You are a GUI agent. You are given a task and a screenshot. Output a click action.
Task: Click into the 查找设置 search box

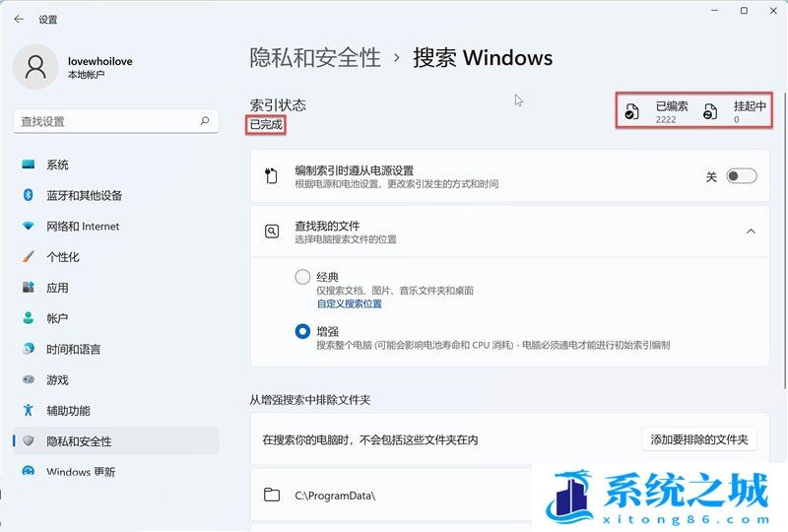[115, 121]
